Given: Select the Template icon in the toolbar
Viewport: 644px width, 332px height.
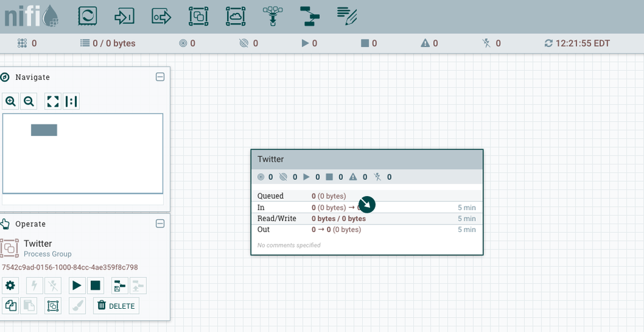Looking at the screenshot, I should (311, 16).
